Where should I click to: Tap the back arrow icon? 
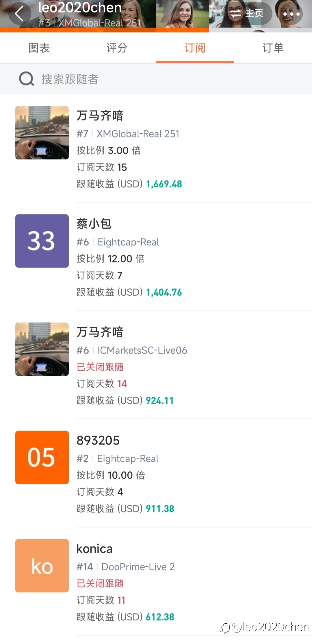(x=19, y=14)
